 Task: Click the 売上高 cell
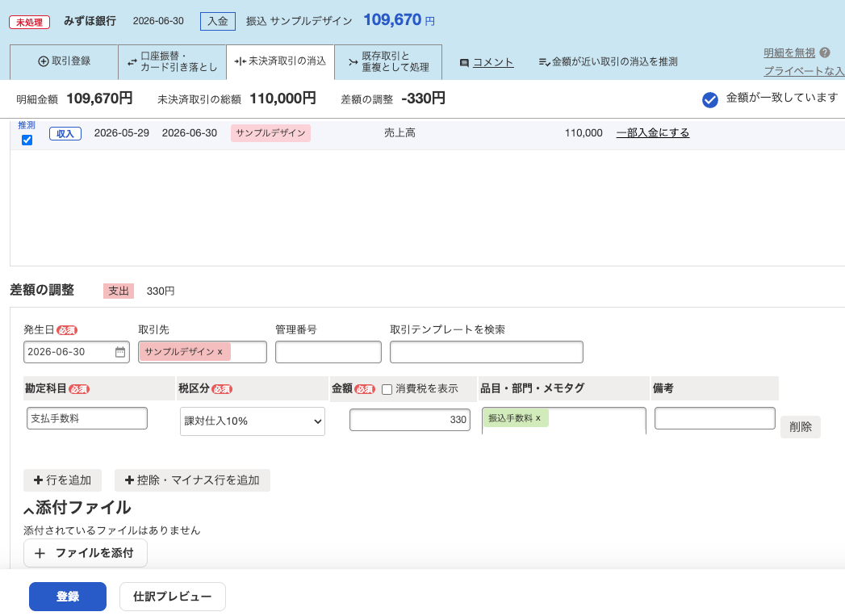coord(399,133)
